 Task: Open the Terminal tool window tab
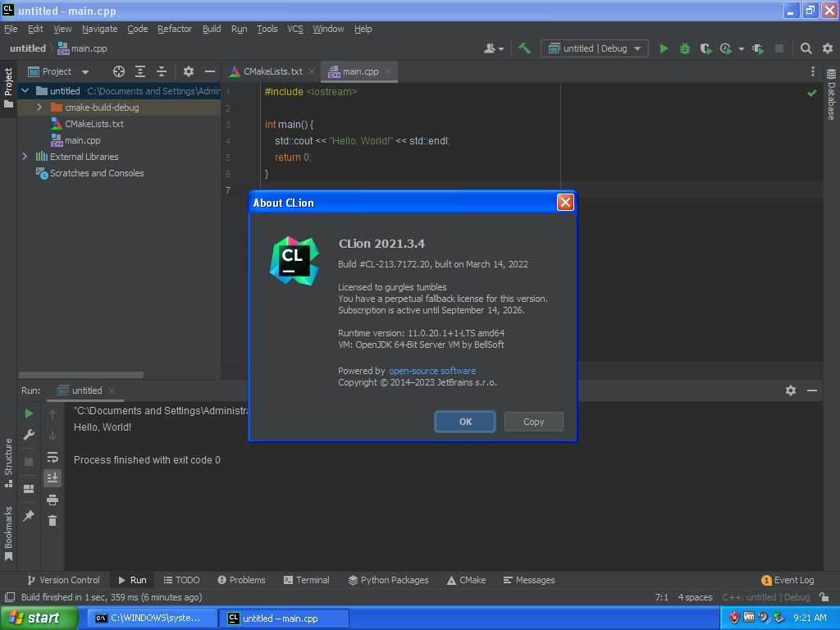(307, 580)
